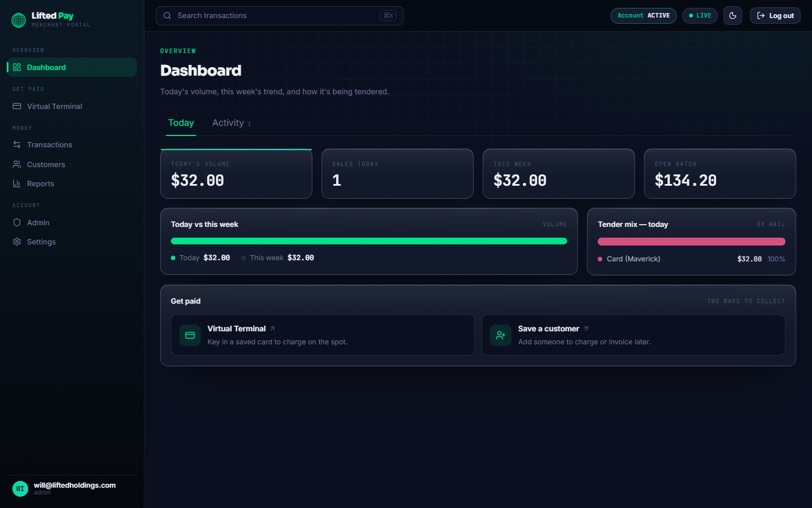Click the Card (Maverick) label
The image size is (812, 508).
[633, 259]
